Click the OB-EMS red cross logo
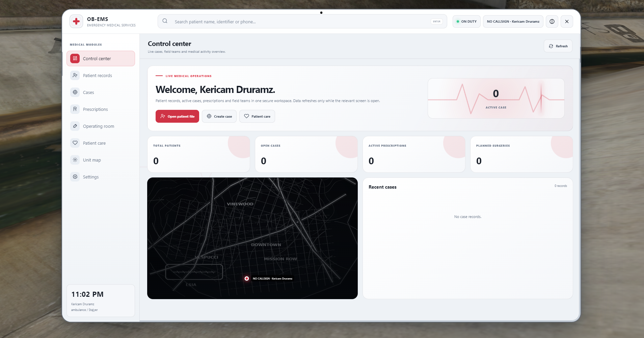The height and width of the screenshot is (338, 644). click(x=76, y=21)
